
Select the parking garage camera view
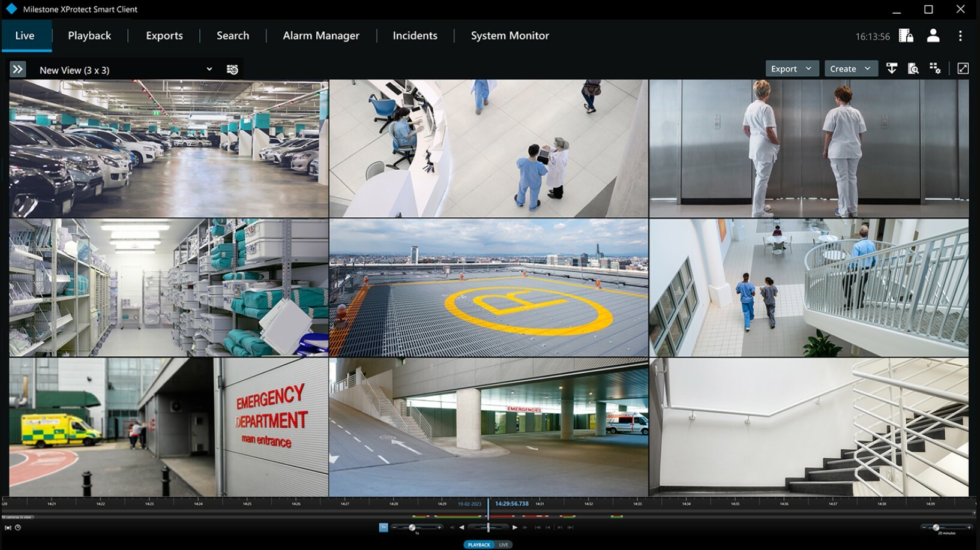(169, 149)
